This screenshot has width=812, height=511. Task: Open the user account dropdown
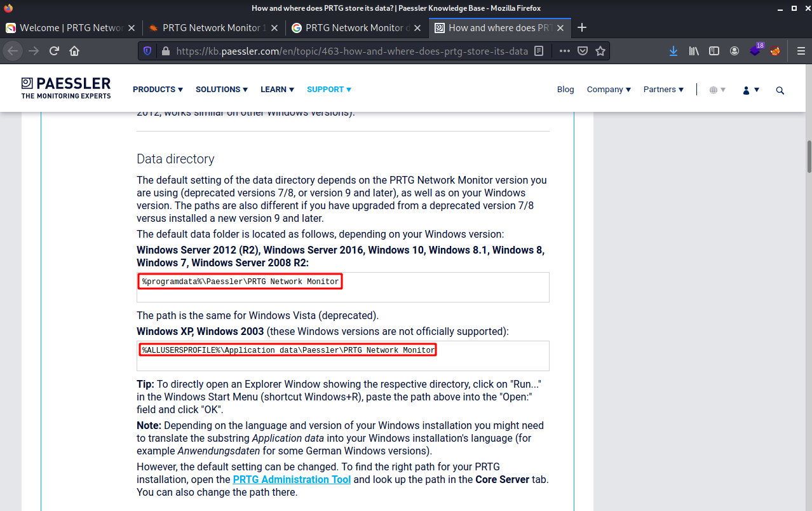click(751, 90)
